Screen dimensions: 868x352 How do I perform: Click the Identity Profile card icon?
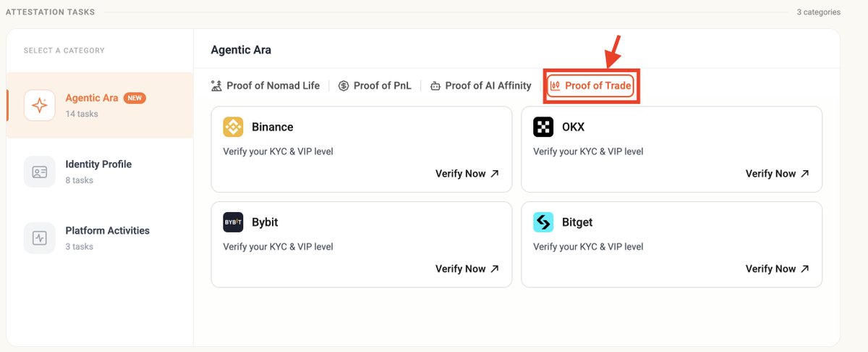coord(39,172)
